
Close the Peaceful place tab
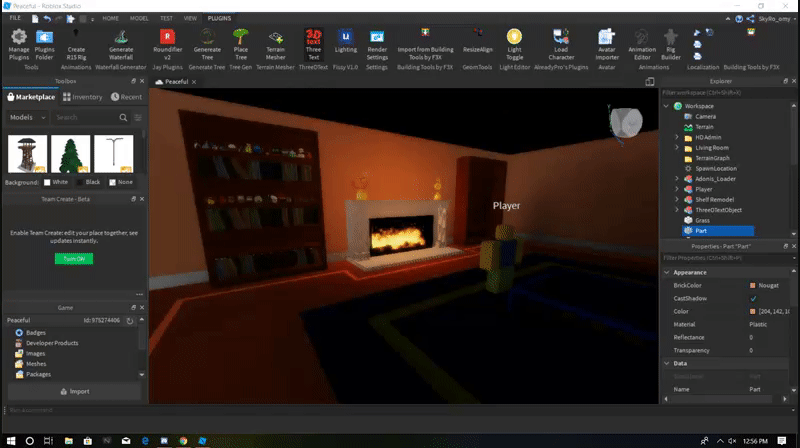point(194,82)
